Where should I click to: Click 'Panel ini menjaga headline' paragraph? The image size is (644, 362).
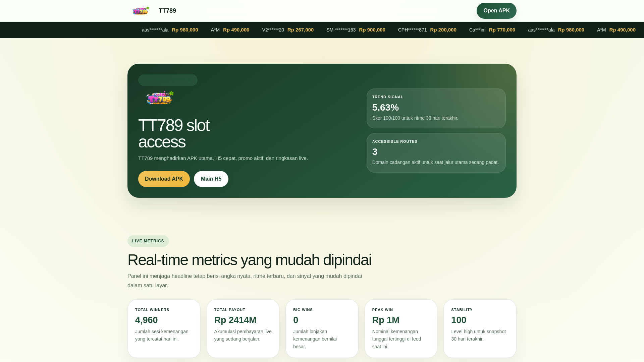tap(245, 281)
